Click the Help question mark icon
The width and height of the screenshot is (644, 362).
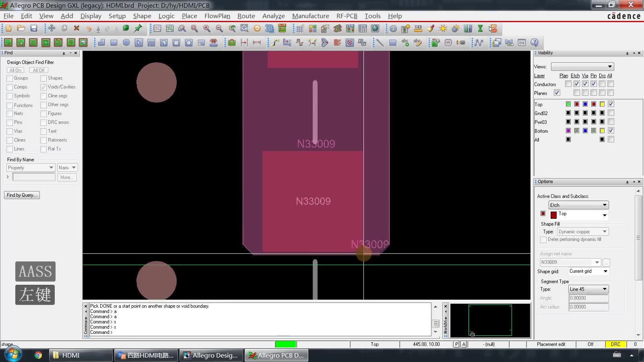pos(535,43)
